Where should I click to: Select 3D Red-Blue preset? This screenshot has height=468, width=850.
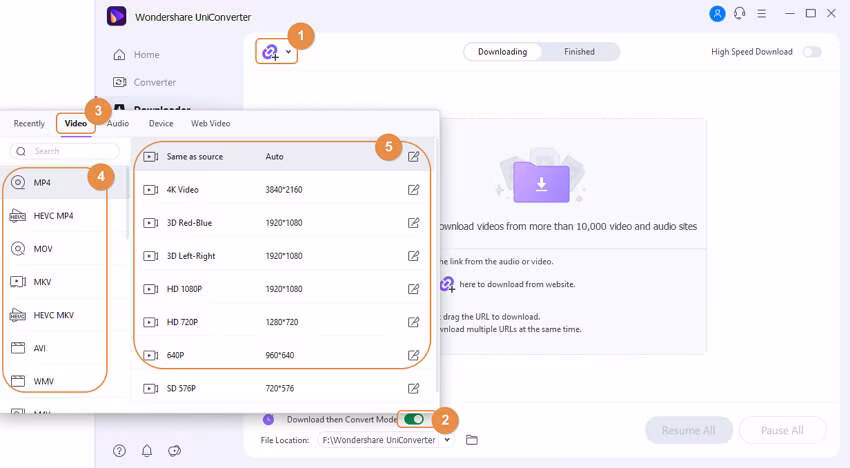click(283, 223)
